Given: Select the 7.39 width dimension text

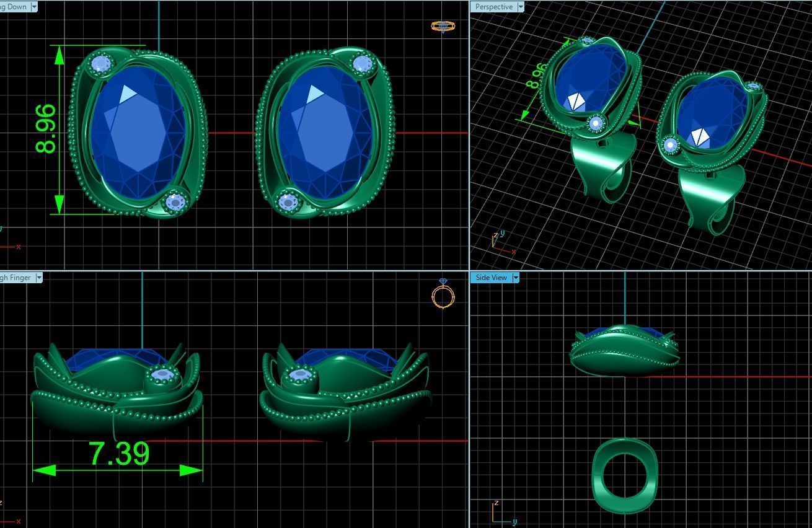Looking at the screenshot, I should 119,454.
